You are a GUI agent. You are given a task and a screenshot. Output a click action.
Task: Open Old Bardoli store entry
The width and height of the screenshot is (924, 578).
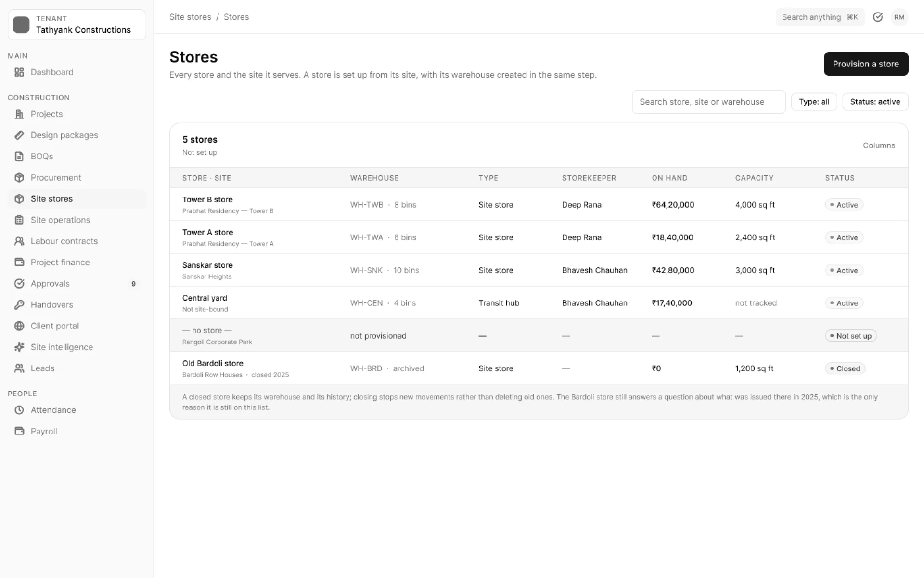coord(539,368)
